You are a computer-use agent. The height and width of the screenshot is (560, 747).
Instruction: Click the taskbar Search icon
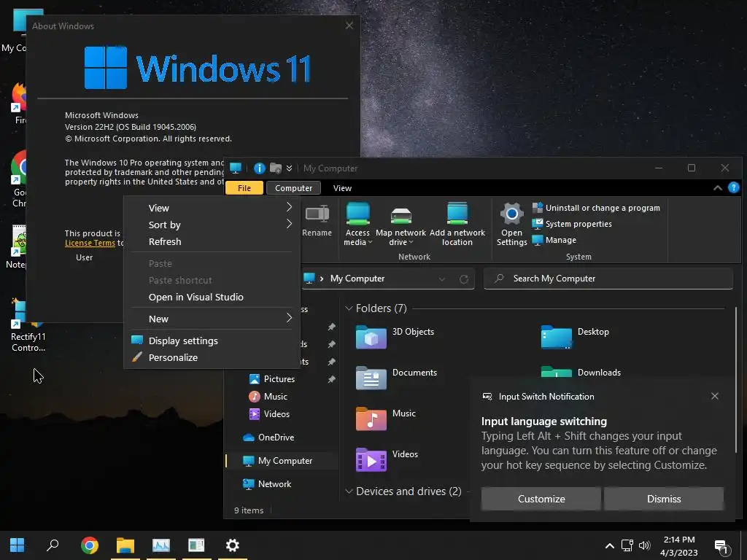click(53, 545)
